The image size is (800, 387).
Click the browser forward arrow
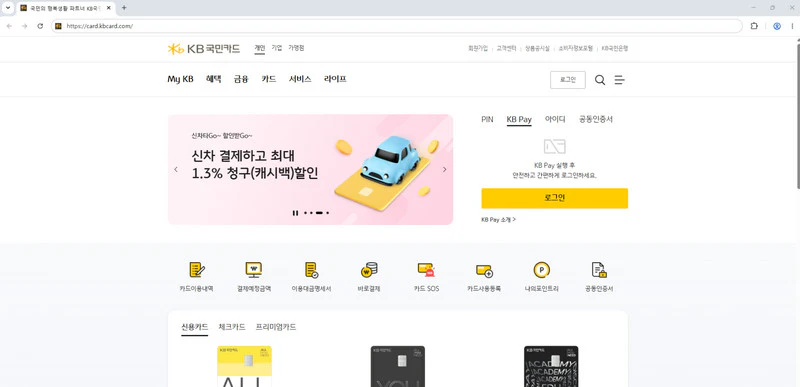coord(24,26)
